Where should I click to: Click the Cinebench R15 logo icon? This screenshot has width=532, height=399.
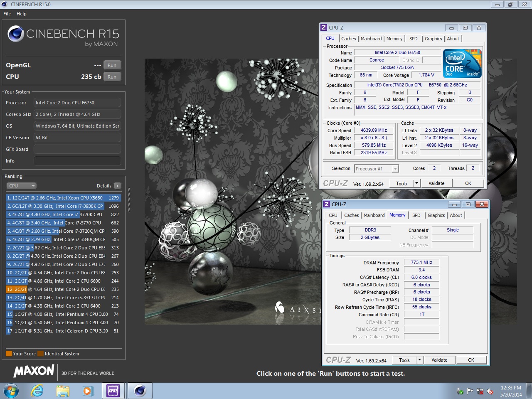click(x=16, y=34)
